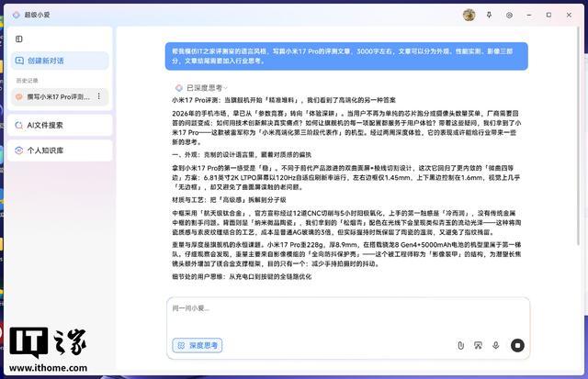Click the 超级小爱 app logo icon
Screen dimensions: 588x379
pyautogui.click(x=17, y=15)
